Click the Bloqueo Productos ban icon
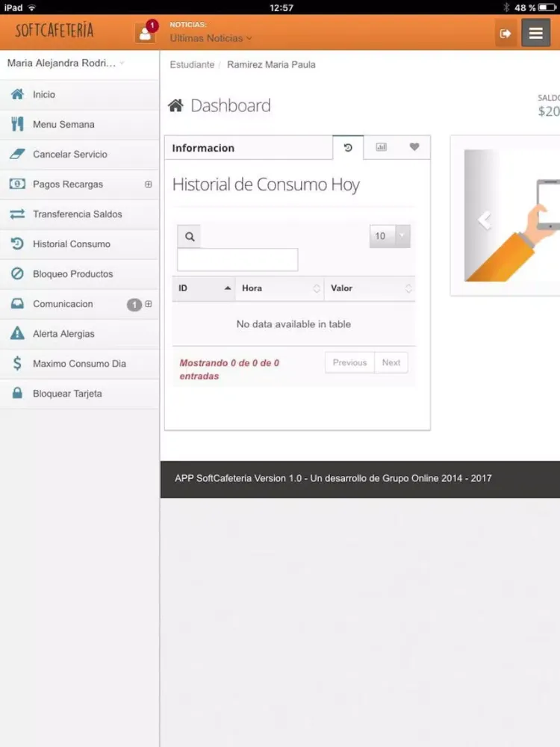Screen dimensions: 560x747 click(x=17, y=274)
